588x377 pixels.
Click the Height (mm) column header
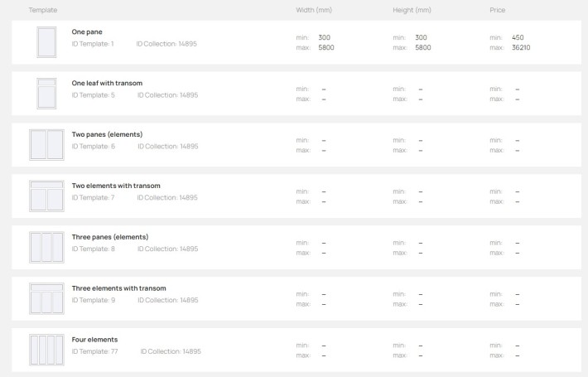coord(412,10)
